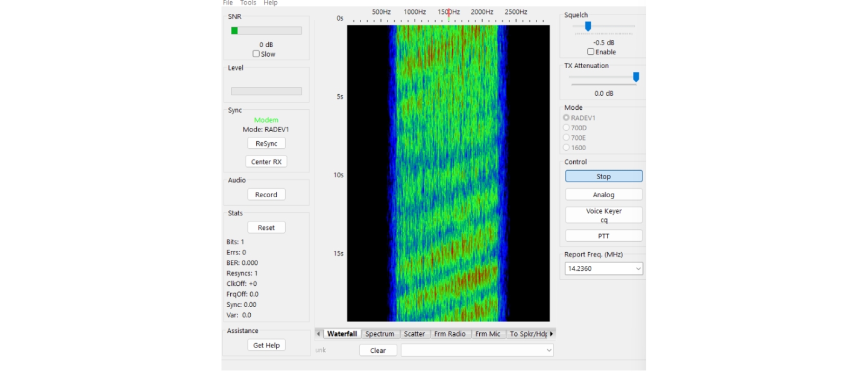Image resolution: width=868 pixels, height=377 pixels.
Task: Switch to the Scatter tab
Action: [414, 334]
